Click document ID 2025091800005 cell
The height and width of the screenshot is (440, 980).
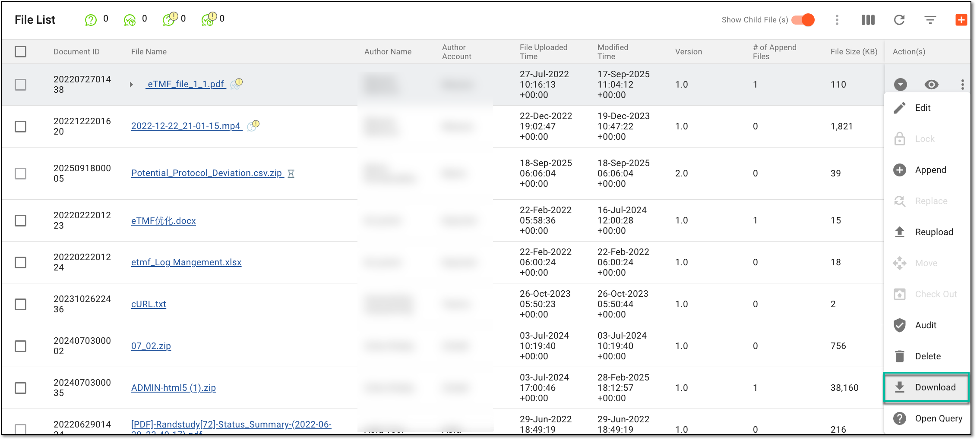82,173
